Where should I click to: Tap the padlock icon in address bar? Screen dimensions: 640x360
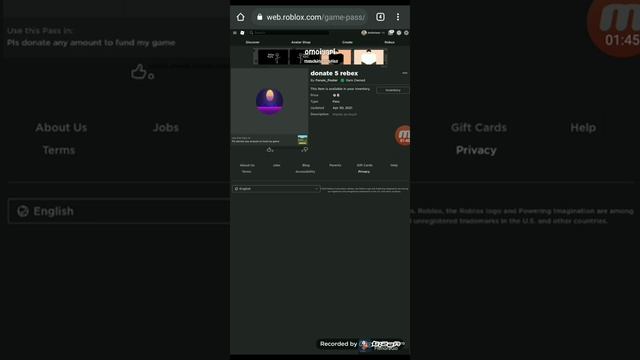(x=259, y=17)
